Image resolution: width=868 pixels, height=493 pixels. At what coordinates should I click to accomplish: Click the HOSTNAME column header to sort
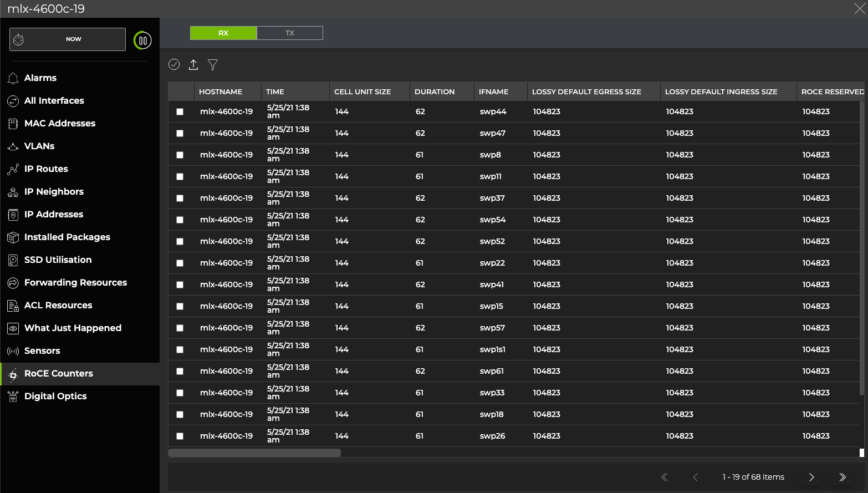[222, 91]
